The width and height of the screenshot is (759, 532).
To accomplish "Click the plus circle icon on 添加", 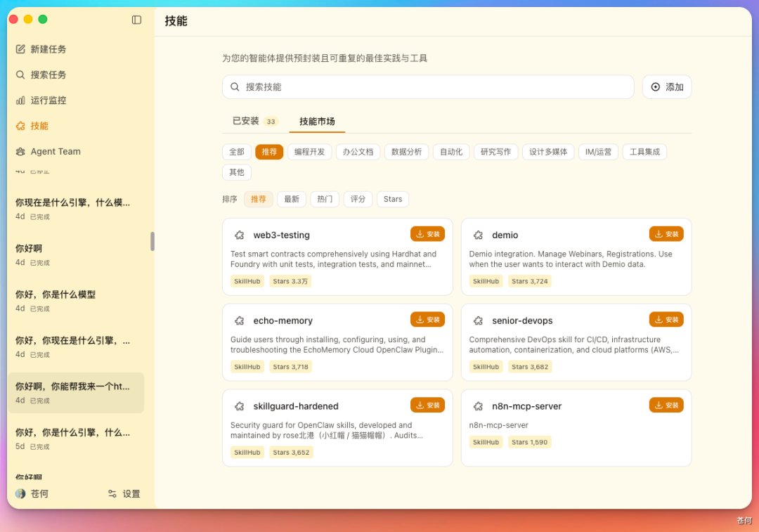I will (x=656, y=86).
